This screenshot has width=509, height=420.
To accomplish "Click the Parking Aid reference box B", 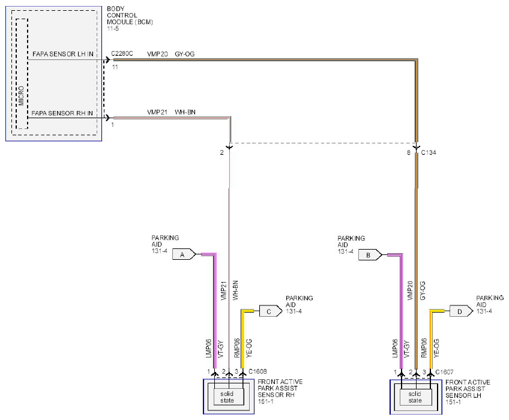I will click(370, 255).
